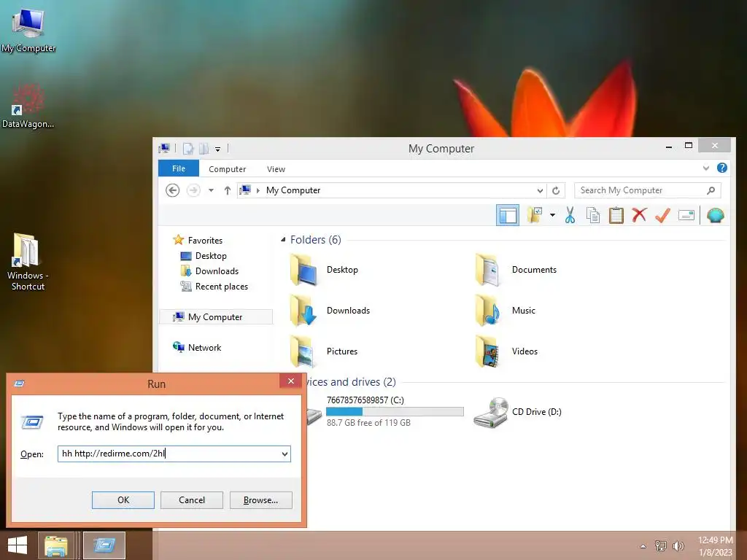Click Cancel in the Run dialog
The width and height of the screenshot is (747, 560).
(x=192, y=500)
